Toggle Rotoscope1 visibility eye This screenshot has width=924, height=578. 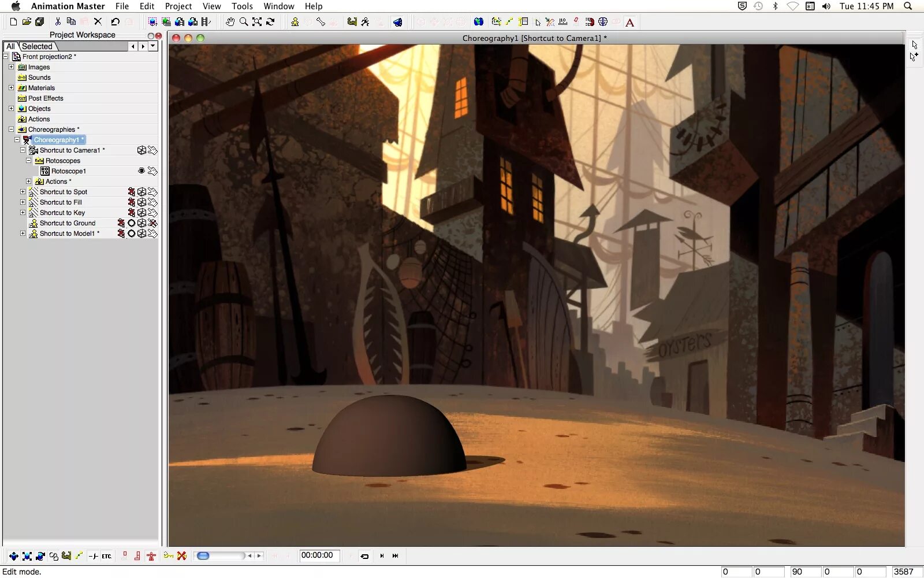141,171
